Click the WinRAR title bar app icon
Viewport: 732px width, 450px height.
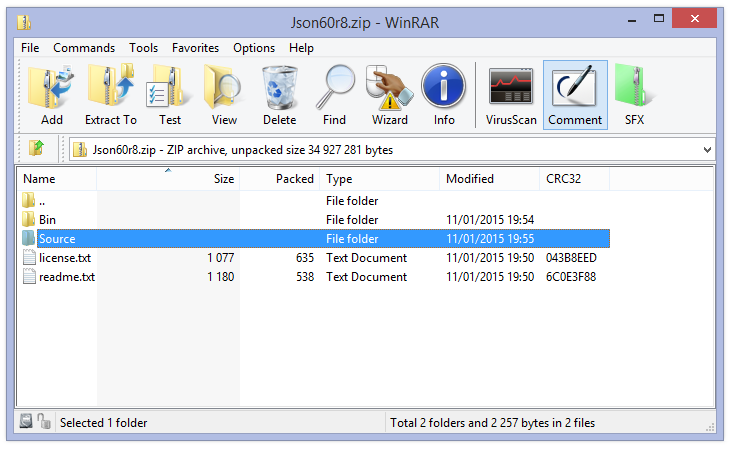[24, 22]
